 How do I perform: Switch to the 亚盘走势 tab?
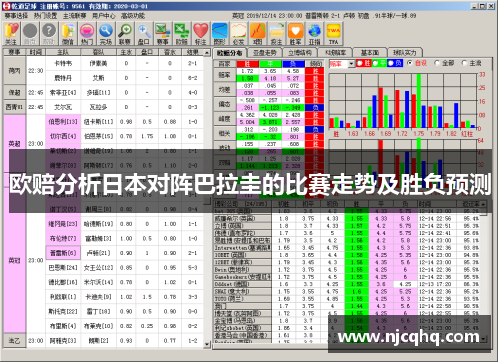point(265,53)
